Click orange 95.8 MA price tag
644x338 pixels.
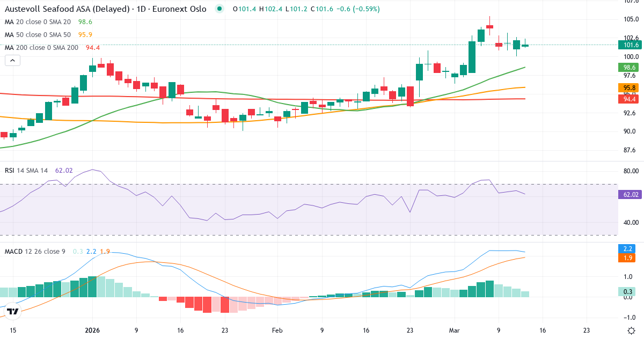coord(628,87)
